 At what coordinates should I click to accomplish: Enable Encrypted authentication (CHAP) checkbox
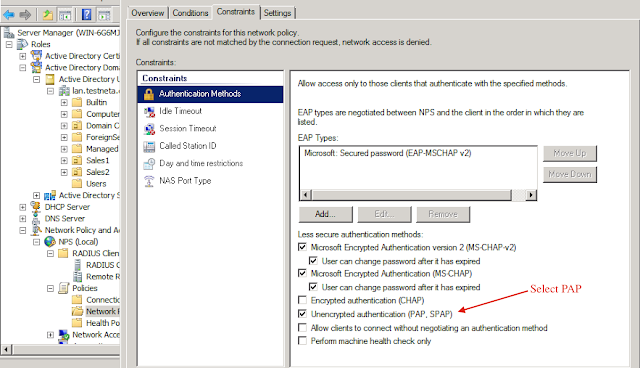(302, 300)
